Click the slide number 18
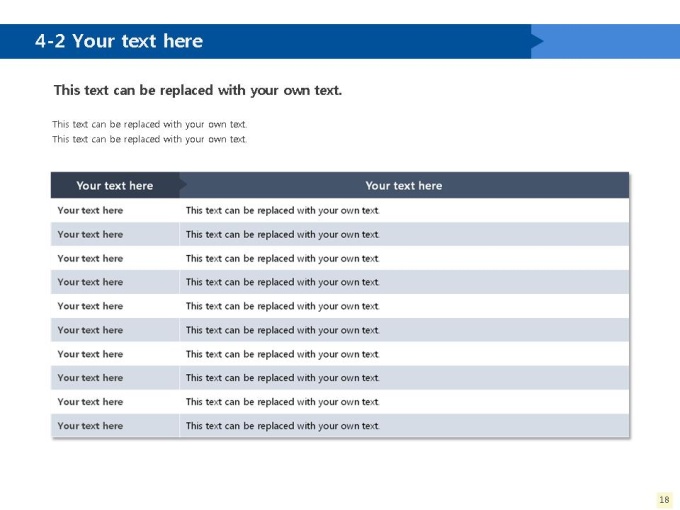 click(x=664, y=500)
